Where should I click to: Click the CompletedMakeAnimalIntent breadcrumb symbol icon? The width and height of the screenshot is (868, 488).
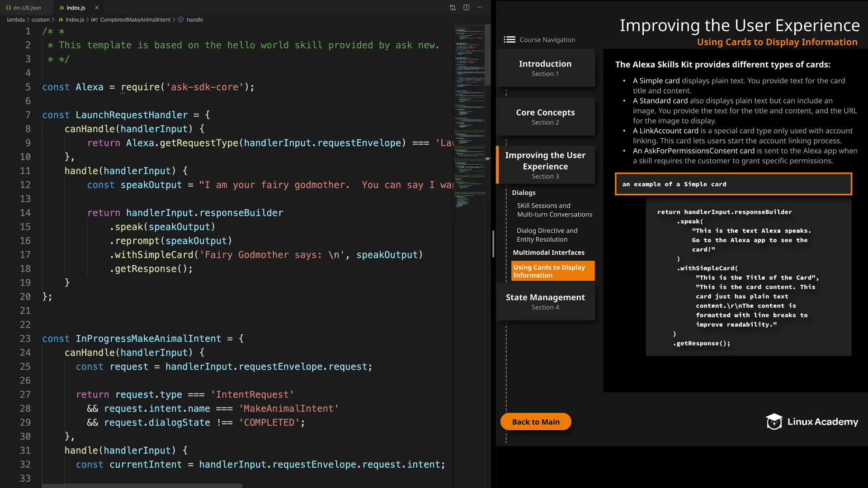click(x=94, y=20)
